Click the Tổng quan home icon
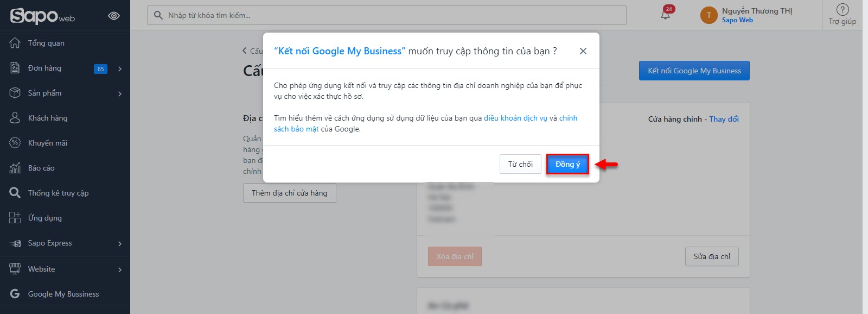This screenshot has width=868, height=314. click(15, 43)
